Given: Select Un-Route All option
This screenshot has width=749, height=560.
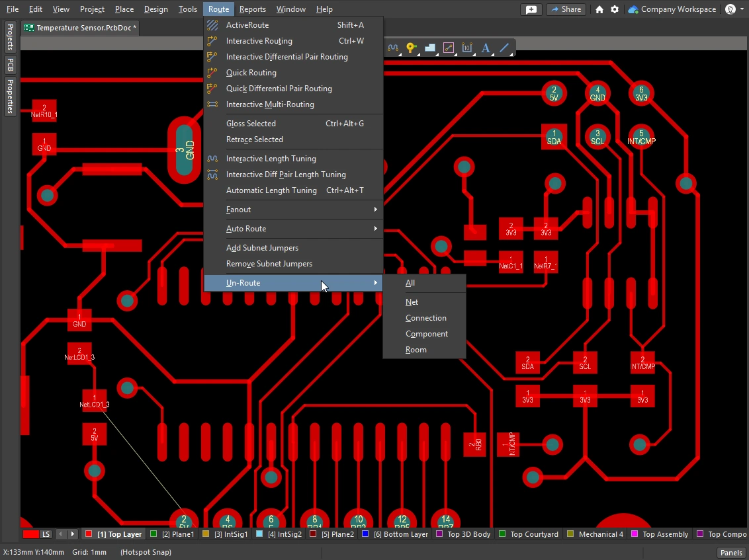Looking at the screenshot, I should click(410, 283).
